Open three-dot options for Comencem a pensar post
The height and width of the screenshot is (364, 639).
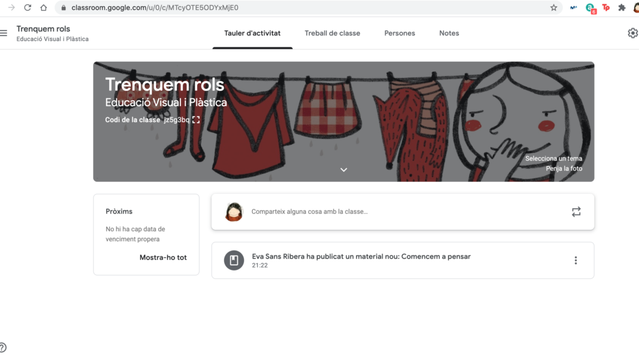click(575, 261)
